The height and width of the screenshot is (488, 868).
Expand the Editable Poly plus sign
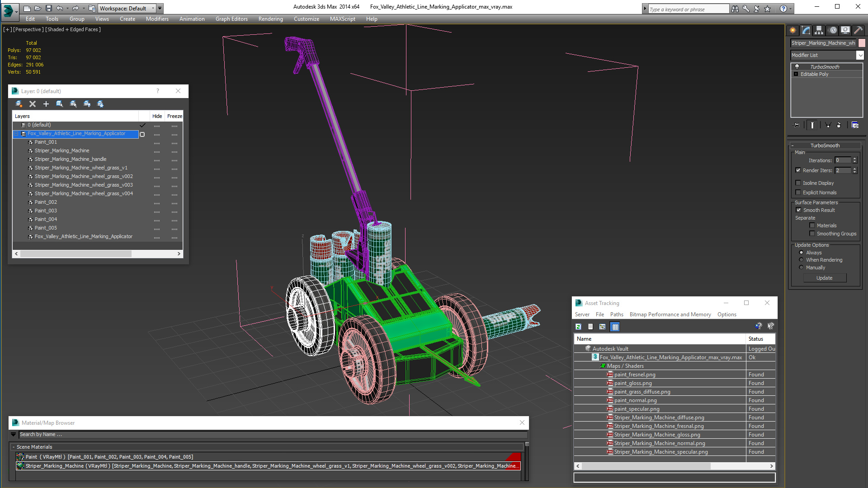[796, 74]
